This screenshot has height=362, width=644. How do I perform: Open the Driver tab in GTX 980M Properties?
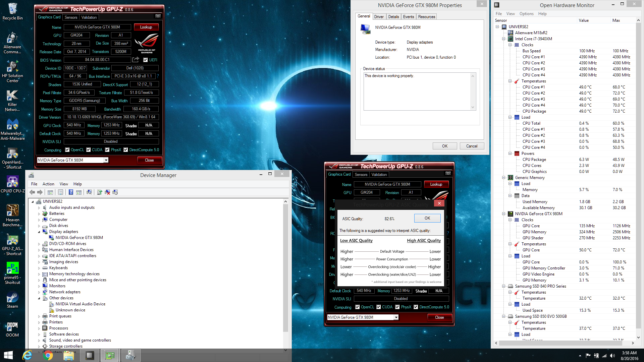click(379, 17)
